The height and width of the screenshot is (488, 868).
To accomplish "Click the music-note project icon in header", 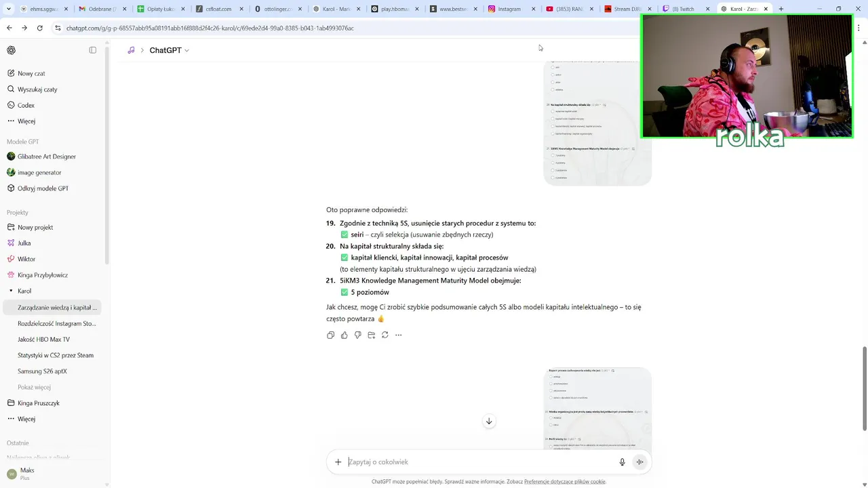I will (131, 50).
